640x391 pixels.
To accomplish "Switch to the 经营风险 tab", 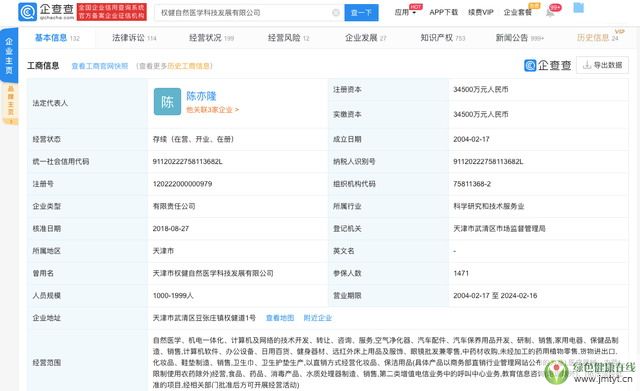I will tap(289, 38).
